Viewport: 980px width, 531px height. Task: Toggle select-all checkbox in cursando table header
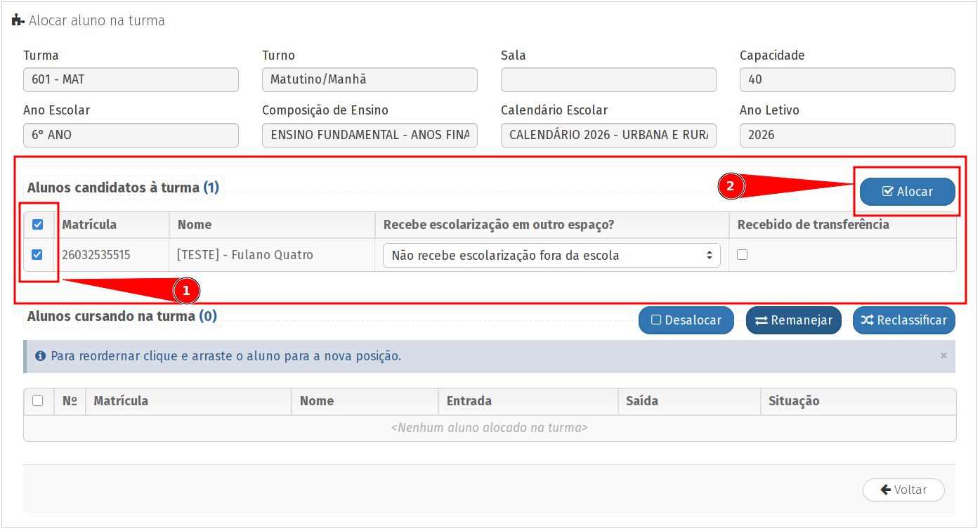(x=38, y=401)
